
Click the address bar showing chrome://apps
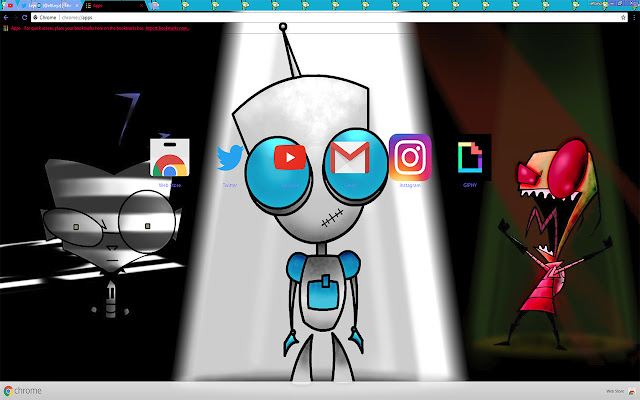tap(327, 18)
